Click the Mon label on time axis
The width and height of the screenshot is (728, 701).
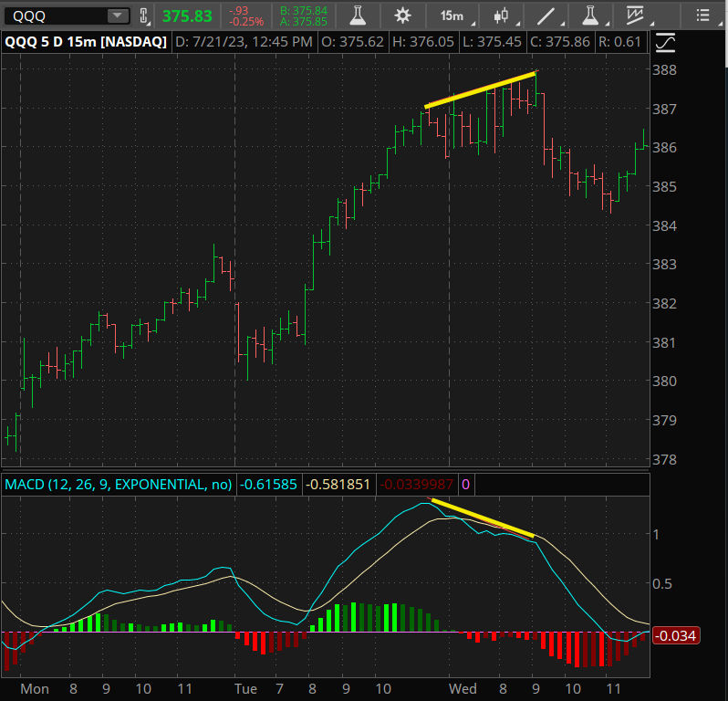coord(35,689)
